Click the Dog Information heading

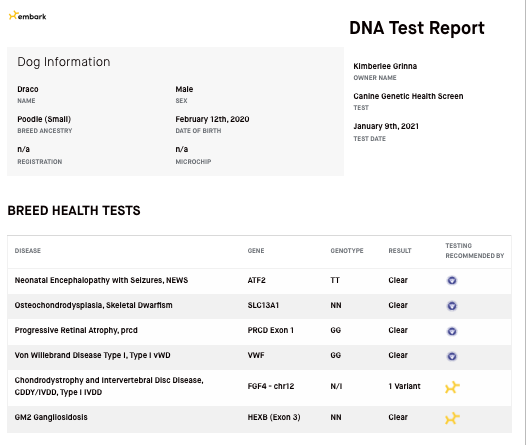click(x=64, y=62)
